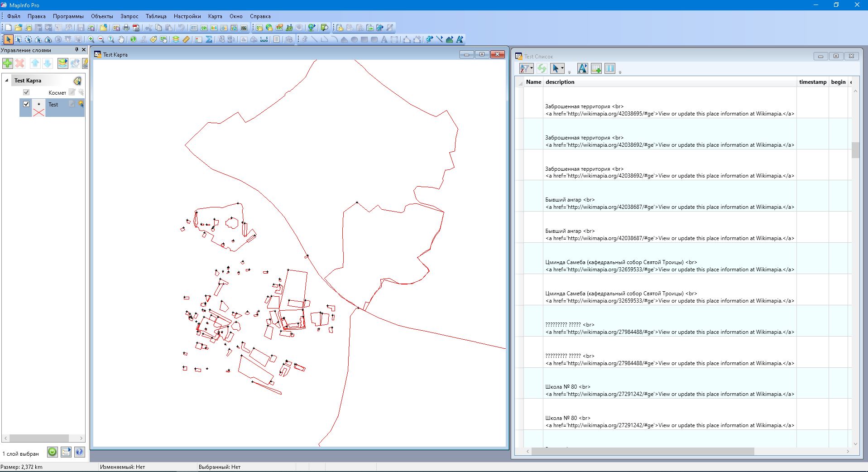The height and width of the screenshot is (472, 868).
Task: Click the Sigma statistics icon
Action: (x=209, y=39)
